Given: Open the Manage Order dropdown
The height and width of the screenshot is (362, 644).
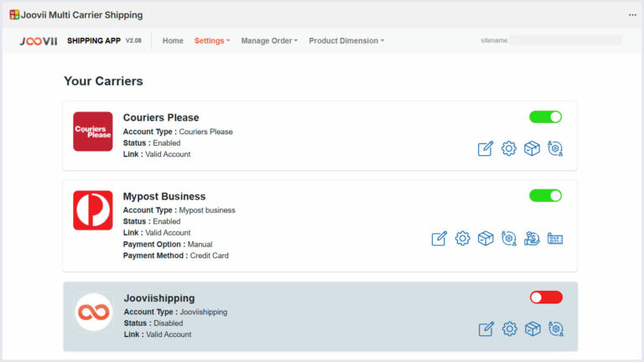Looking at the screenshot, I should (x=269, y=40).
